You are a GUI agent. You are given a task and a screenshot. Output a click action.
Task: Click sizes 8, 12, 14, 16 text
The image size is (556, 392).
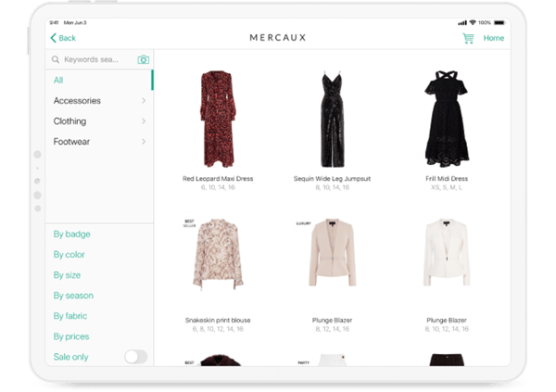[333, 329]
